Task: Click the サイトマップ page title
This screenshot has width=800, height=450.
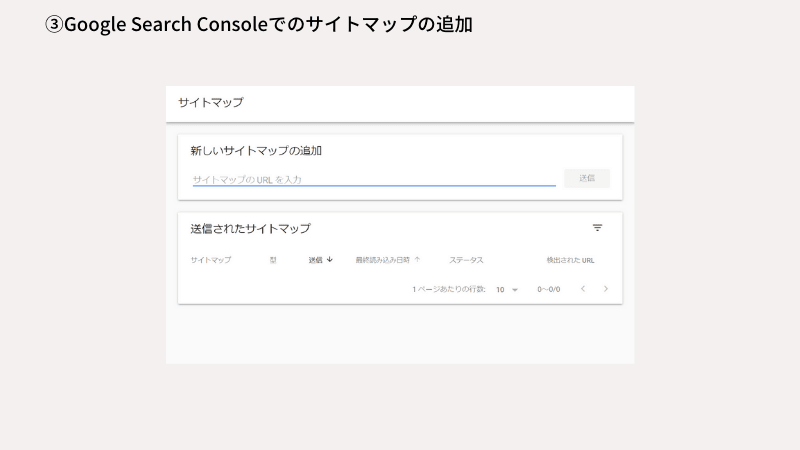Action: [211, 103]
